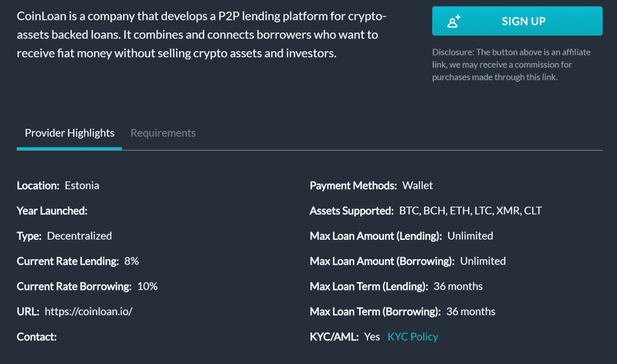Click the Type value Decentralized
The width and height of the screenshot is (617, 364).
click(x=80, y=236)
